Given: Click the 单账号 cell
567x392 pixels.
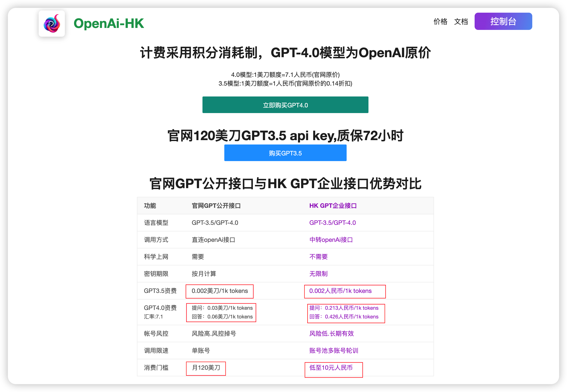Looking at the screenshot, I should [201, 351].
